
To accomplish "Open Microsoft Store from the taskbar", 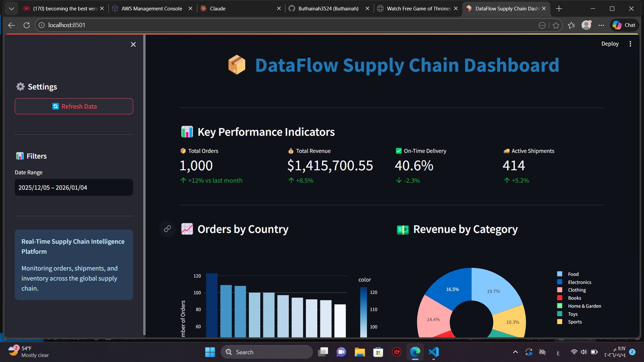I will coord(378,352).
